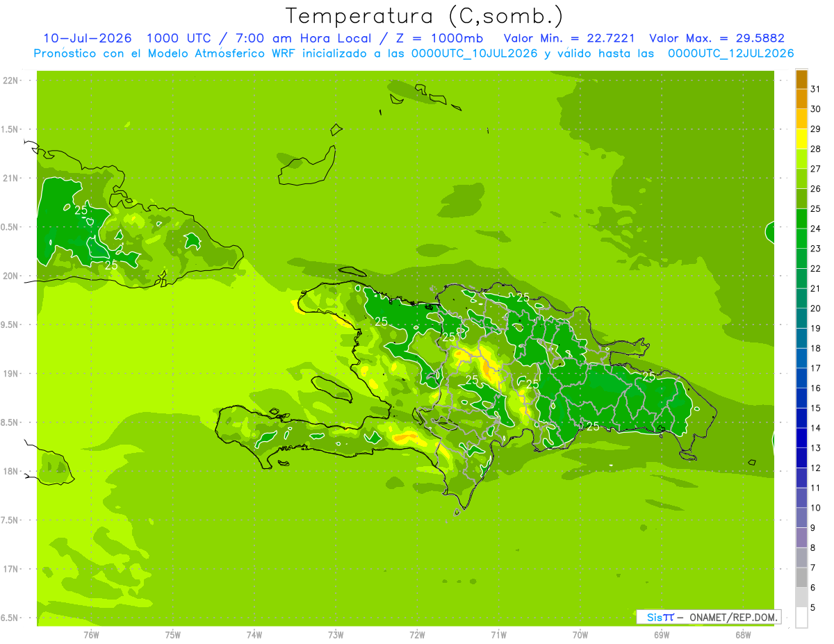Click the 20N latitude axis label
The width and height of the screenshot is (834, 644).
tap(11, 276)
